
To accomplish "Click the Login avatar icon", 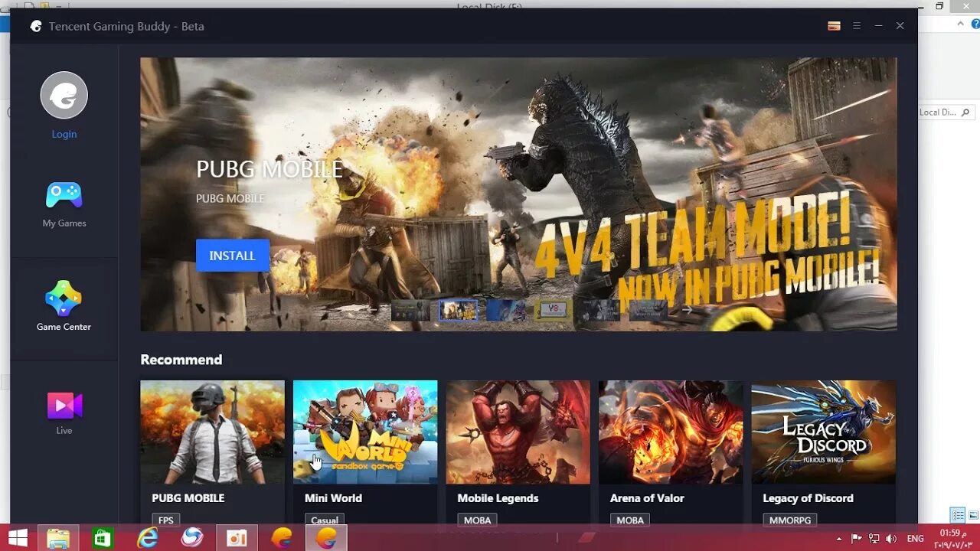I will [x=64, y=95].
